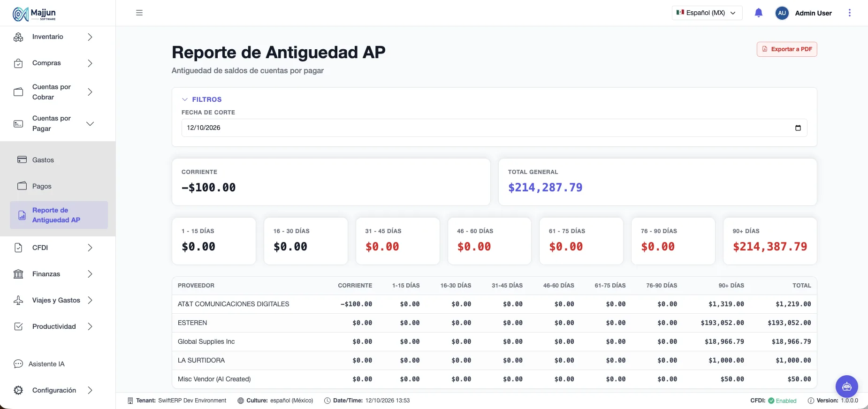Screen dimensions: 868x409
Task: Click the AU user avatar
Action: 782,13
